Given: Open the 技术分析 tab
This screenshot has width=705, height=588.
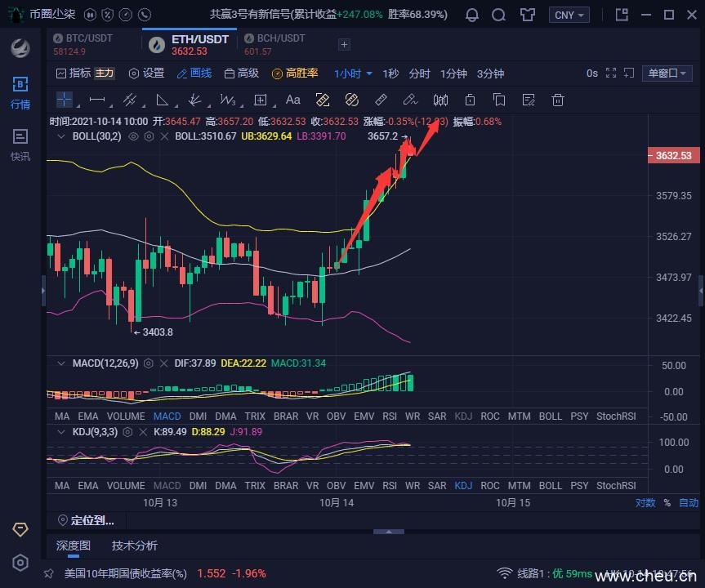Looking at the screenshot, I should (x=135, y=546).
